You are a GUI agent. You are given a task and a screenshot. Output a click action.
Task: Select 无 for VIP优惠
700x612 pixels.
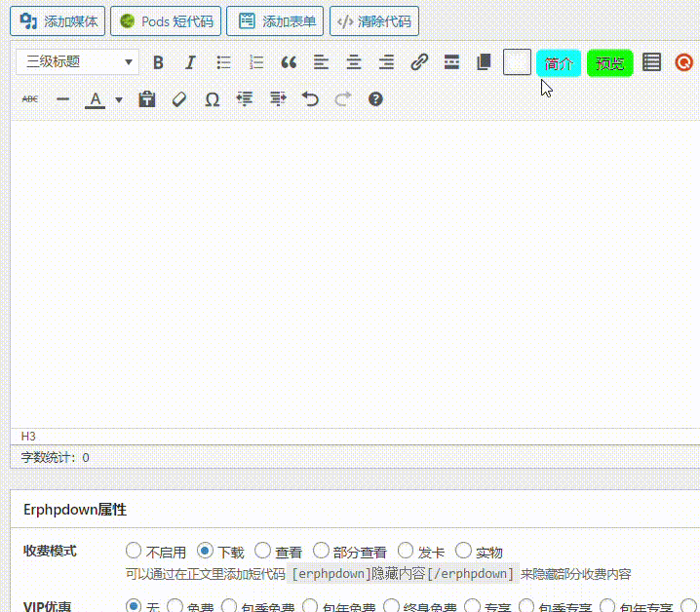pos(133,606)
